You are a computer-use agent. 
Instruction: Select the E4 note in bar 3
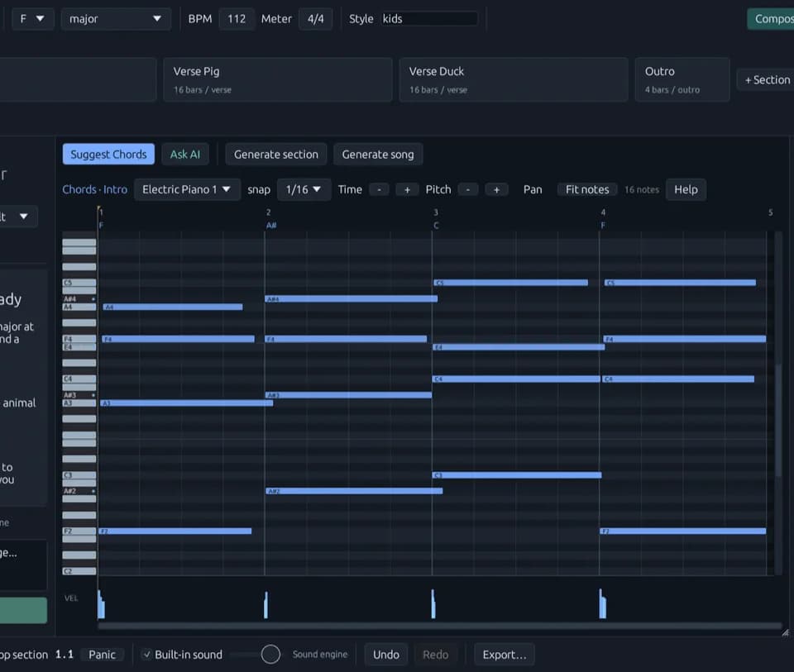pos(519,347)
